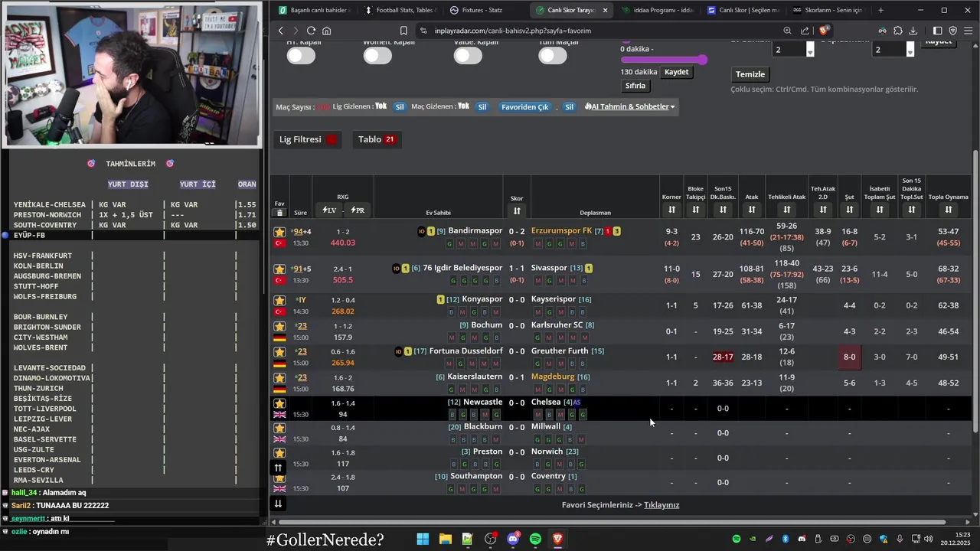
Task: Toggle the Tüm Maçlar switch
Action: pos(553,56)
